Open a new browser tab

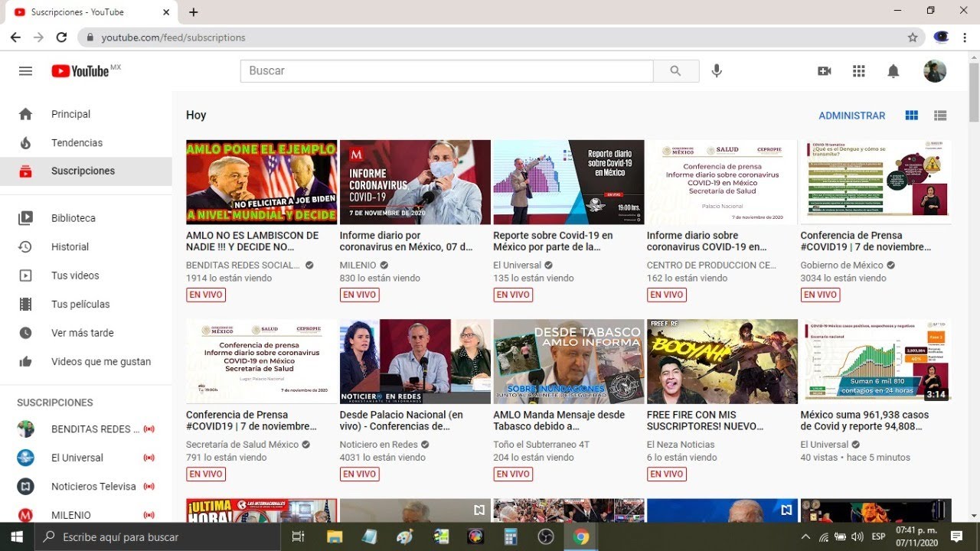coord(193,12)
